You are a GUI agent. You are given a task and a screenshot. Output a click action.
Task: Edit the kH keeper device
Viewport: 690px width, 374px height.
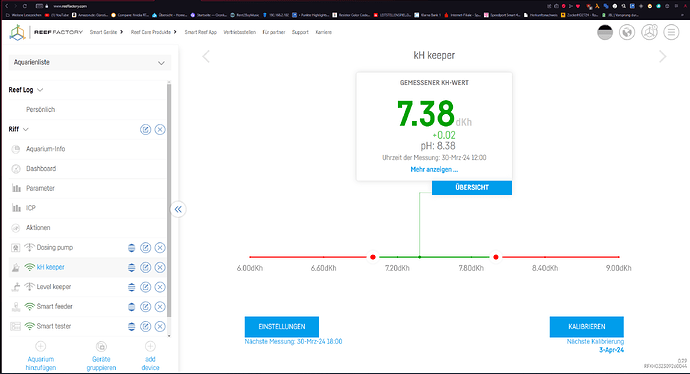pos(145,268)
